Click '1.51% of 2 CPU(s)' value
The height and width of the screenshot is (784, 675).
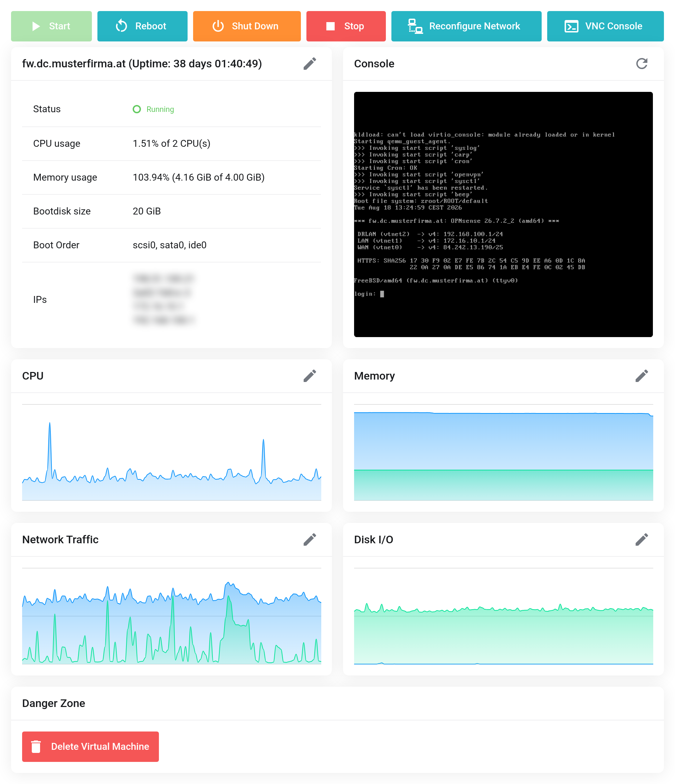click(x=171, y=143)
